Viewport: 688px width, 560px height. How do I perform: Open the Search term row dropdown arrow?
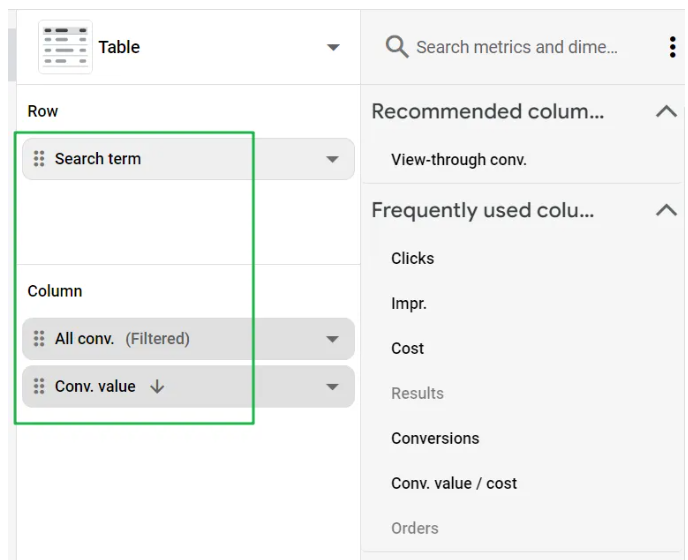[x=332, y=159]
